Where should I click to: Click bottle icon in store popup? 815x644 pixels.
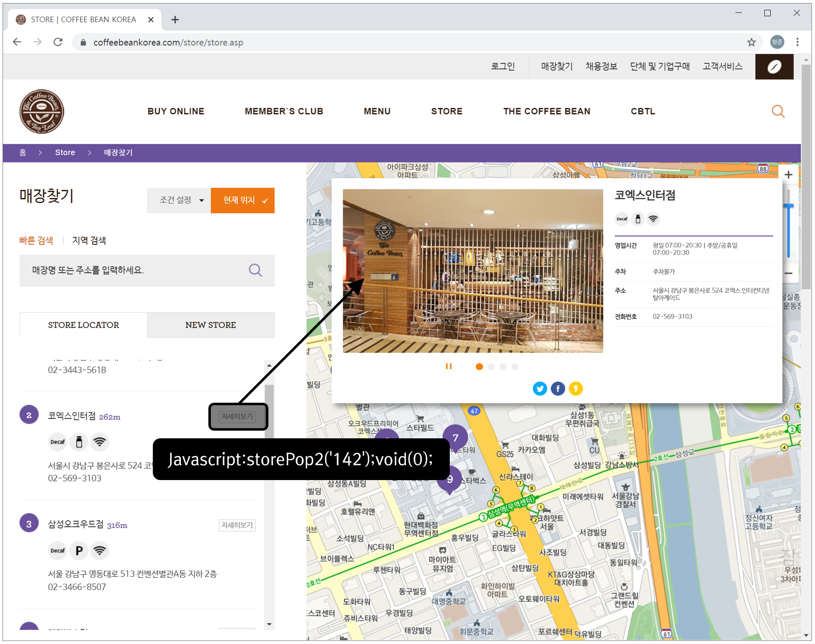[x=638, y=219]
